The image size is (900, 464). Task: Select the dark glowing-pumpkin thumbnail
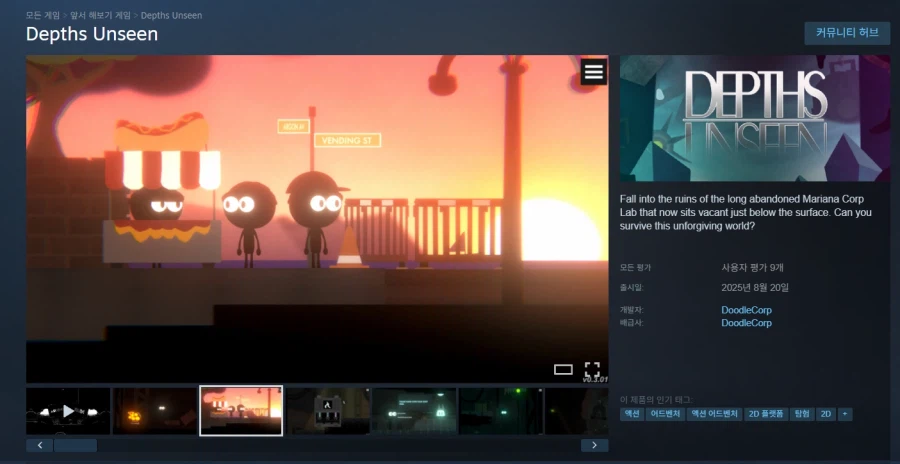(x=154, y=411)
